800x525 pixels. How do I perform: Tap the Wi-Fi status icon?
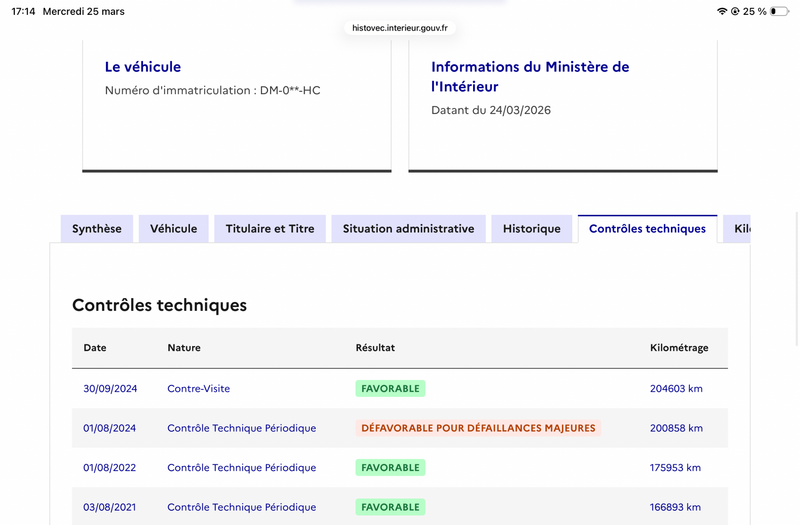(722, 11)
